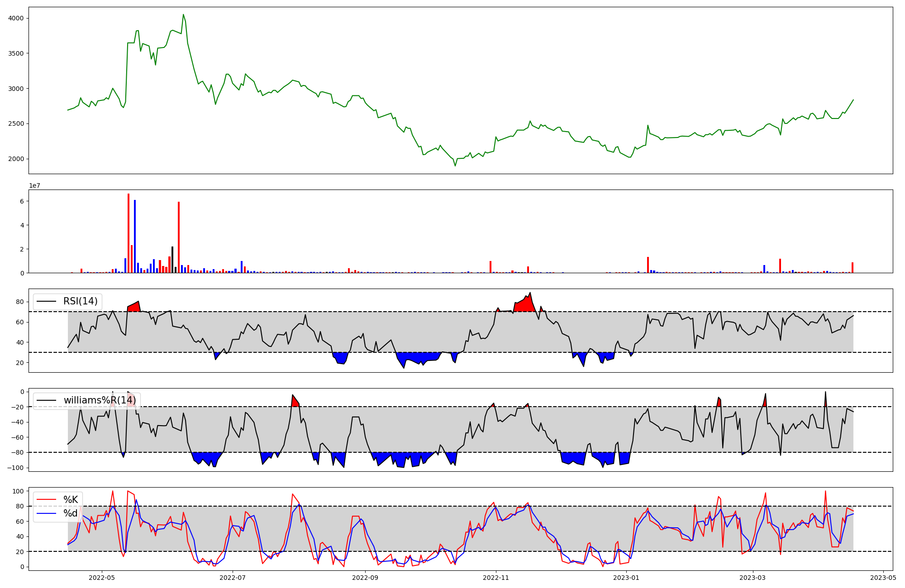Viewport: 905px width, 588px height.
Task: Click the 3500 price axis label
Action: (16, 53)
